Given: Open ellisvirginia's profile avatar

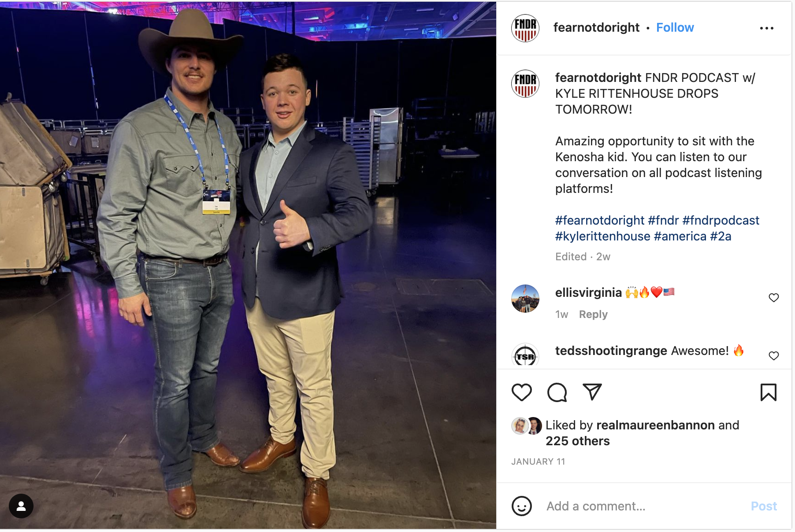Looking at the screenshot, I should [525, 299].
